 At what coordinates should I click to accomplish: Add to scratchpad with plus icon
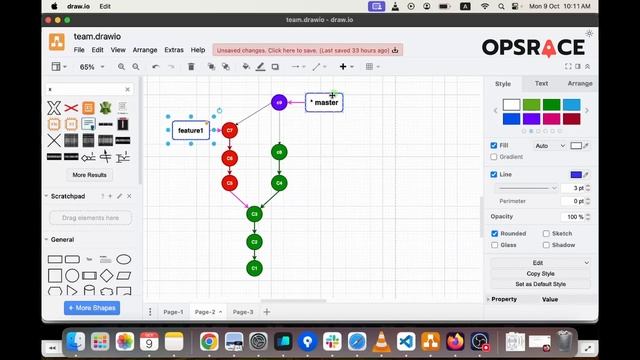[110, 196]
